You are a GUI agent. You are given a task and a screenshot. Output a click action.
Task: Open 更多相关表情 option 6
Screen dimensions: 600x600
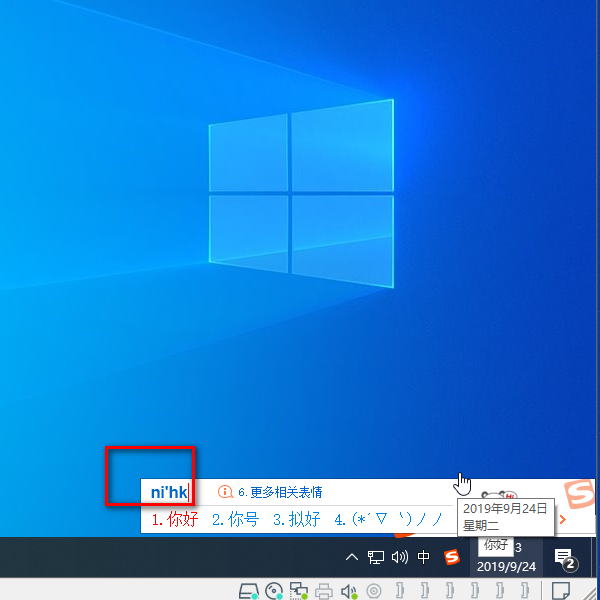(x=280, y=492)
